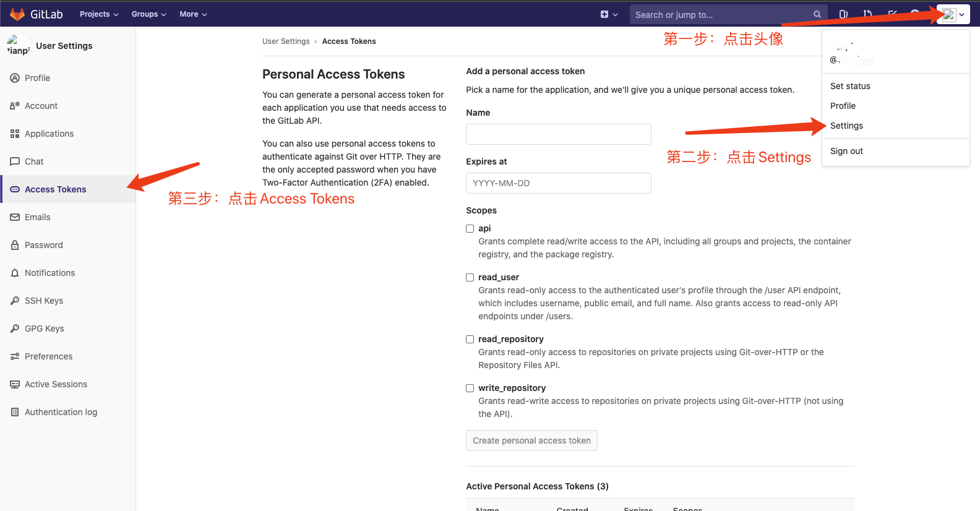Screen dimensions: 980x511
Task: Click the read_repository scope label
Action: coord(511,339)
